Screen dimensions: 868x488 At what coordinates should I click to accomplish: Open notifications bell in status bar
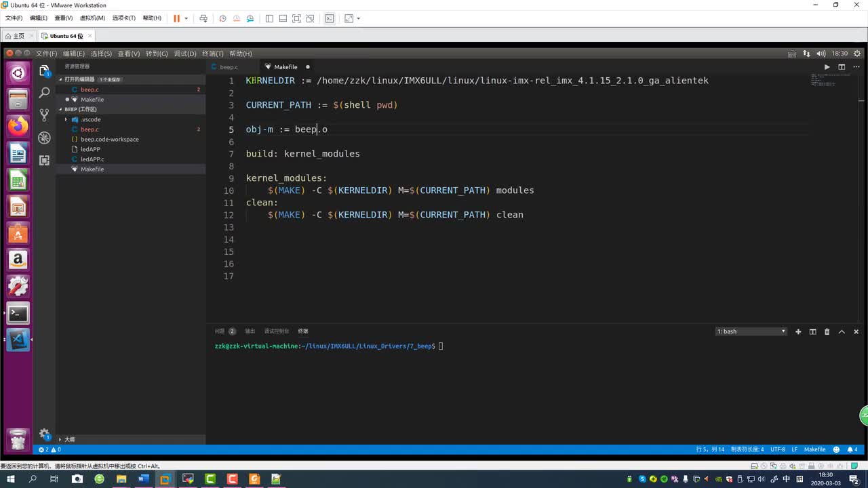[x=852, y=449]
